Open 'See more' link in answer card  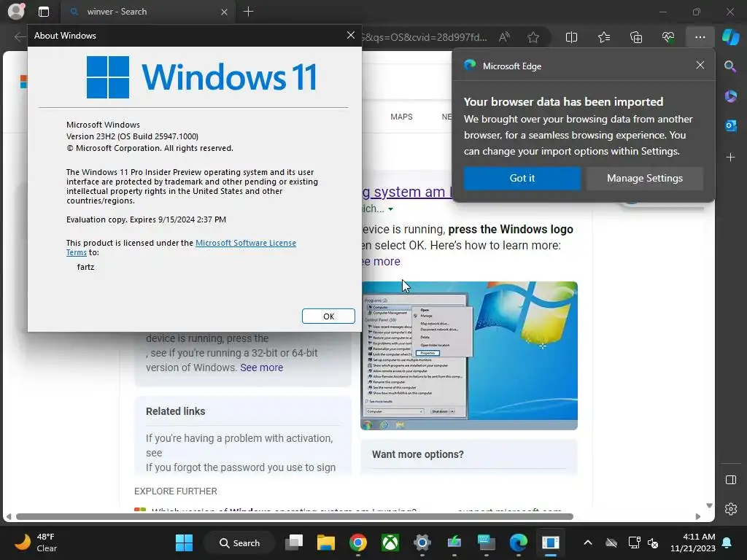coord(262,367)
